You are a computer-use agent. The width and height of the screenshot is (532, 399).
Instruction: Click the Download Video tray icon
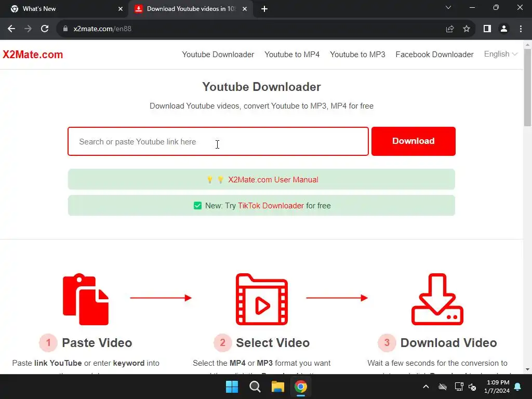(437, 299)
